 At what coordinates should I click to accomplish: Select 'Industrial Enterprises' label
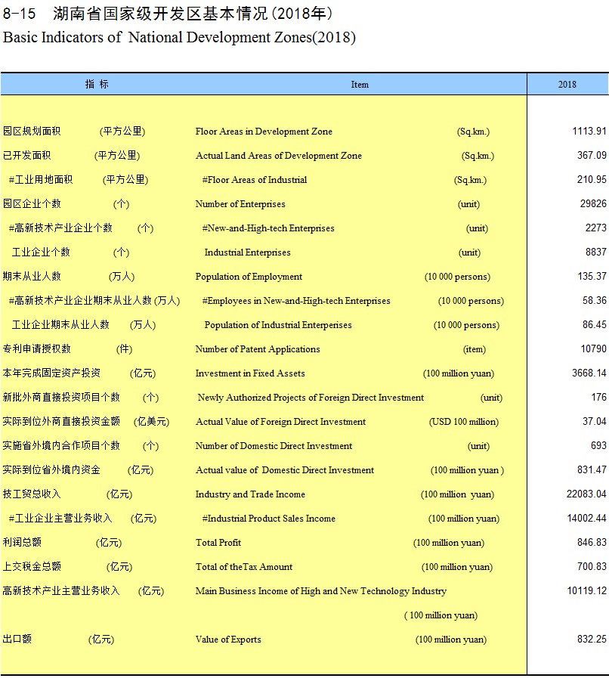click(247, 252)
